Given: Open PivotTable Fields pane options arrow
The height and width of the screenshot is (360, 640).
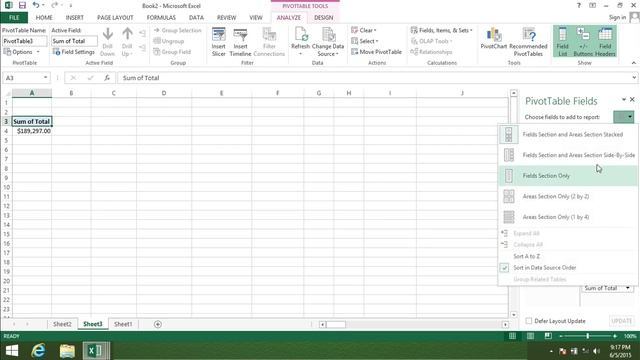Looking at the screenshot, I should (x=624, y=100).
